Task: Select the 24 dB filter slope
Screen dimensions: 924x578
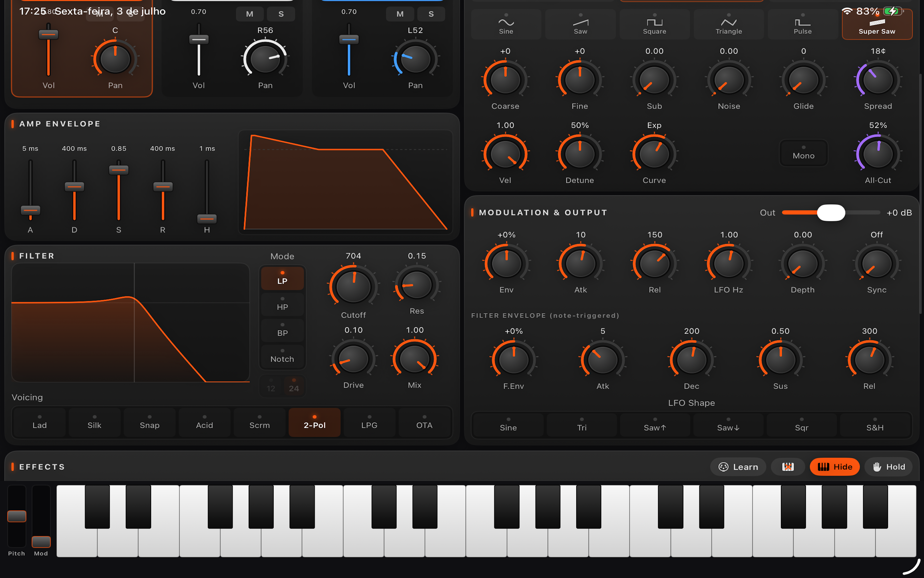Action: 294,386
